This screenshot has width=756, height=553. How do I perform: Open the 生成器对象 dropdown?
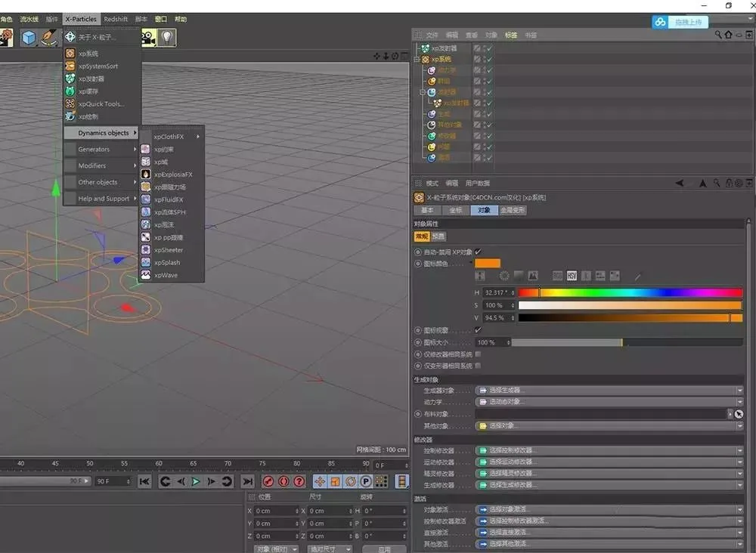click(x=609, y=390)
